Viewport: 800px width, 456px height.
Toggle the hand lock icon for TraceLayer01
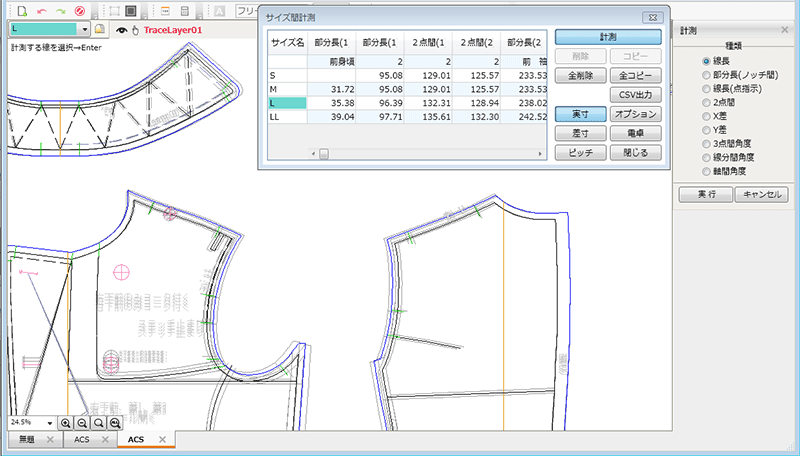coord(135,30)
